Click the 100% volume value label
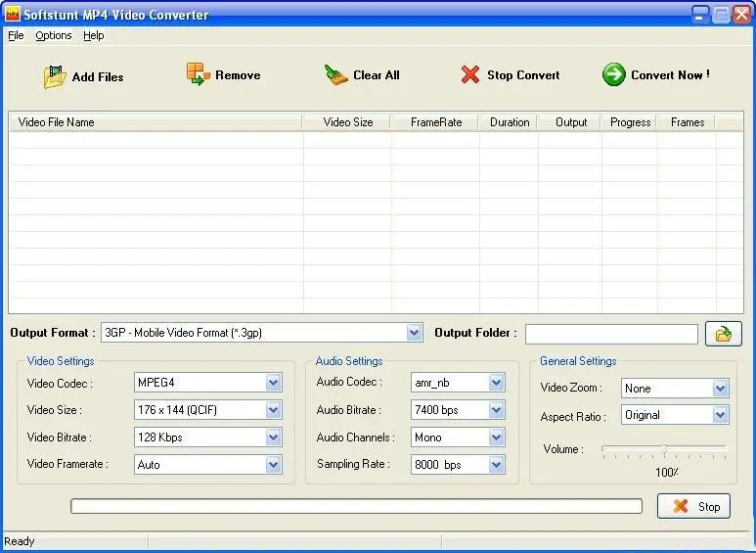The height and width of the screenshot is (553, 756). tap(667, 473)
